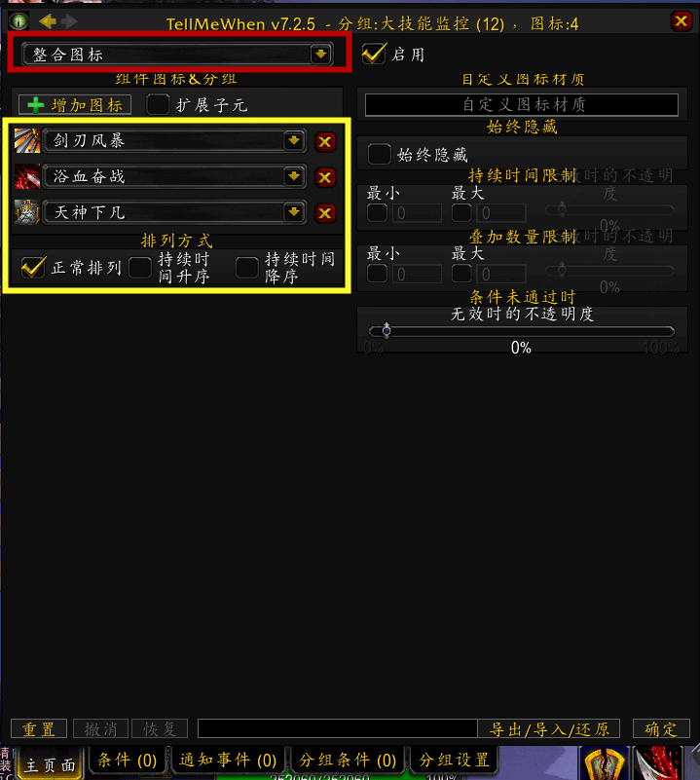Select 持续时间升序 sort order
The image size is (700, 780).
140,268
